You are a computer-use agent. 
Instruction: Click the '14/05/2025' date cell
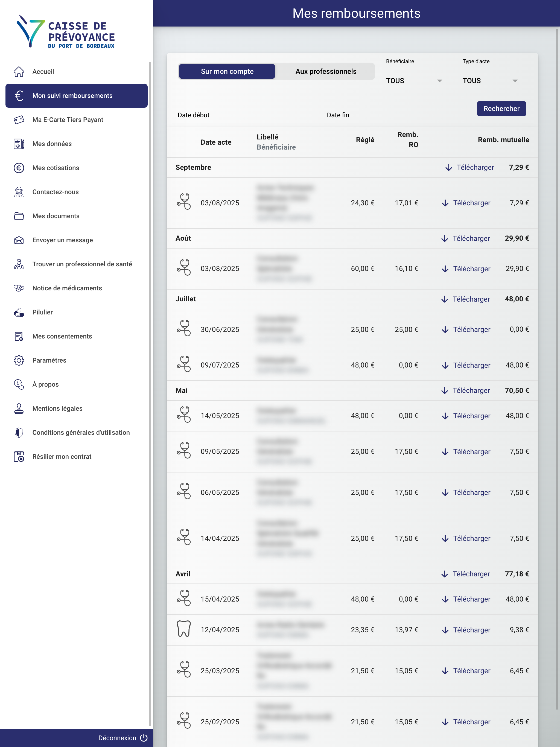pyautogui.click(x=220, y=416)
